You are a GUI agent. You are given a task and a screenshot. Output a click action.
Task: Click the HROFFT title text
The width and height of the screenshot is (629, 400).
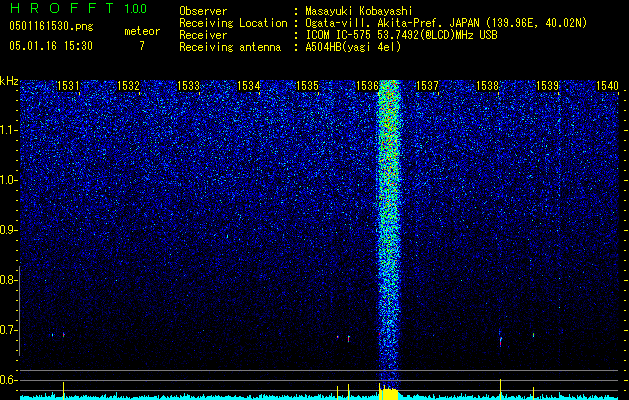(63, 8)
